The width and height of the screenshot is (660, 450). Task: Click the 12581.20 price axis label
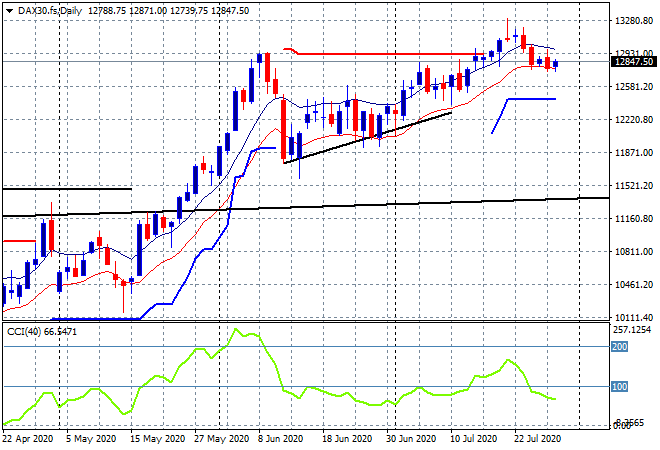click(634, 87)
